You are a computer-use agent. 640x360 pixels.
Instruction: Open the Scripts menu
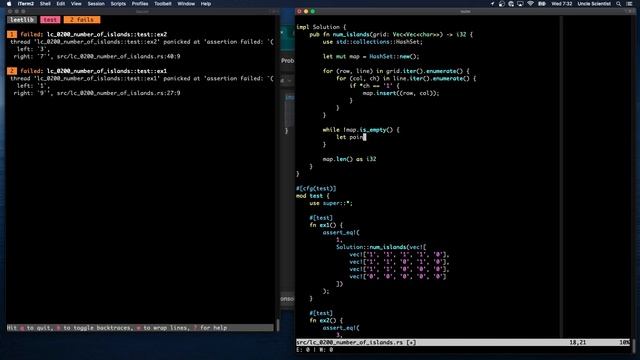(118, 4)
